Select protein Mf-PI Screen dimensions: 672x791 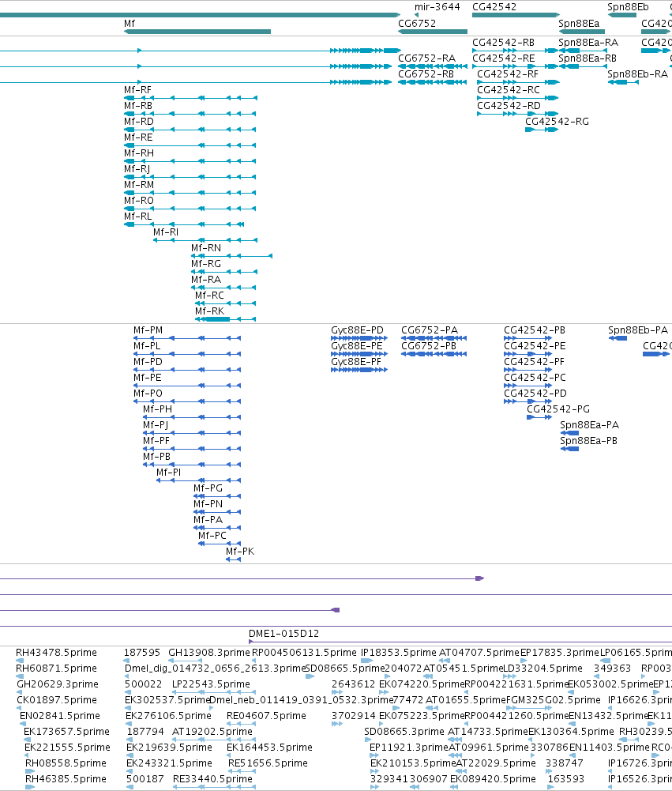tap(168, 473)
